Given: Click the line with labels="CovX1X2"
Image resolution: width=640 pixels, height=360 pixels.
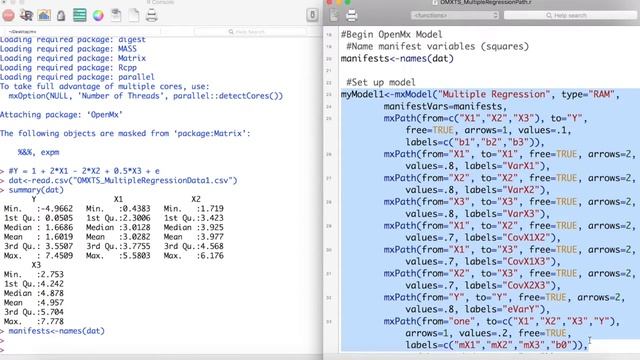Looking at the screenshot, I should click(483, 238).
